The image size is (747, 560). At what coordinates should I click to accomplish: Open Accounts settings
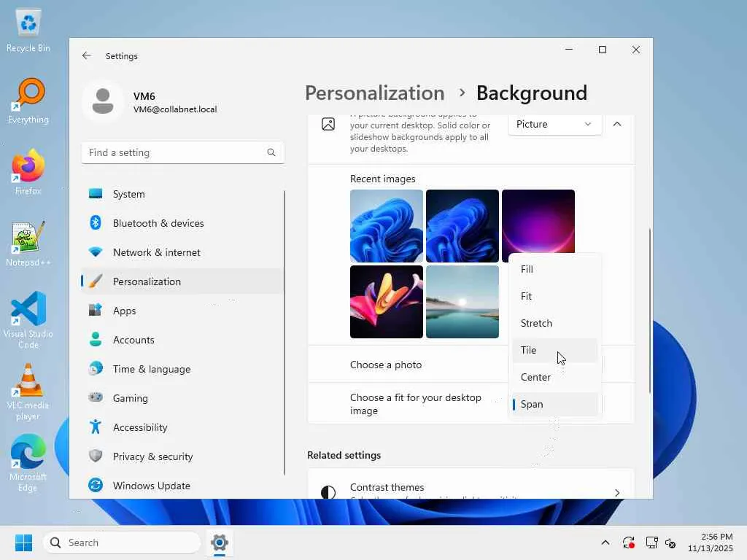182,340
